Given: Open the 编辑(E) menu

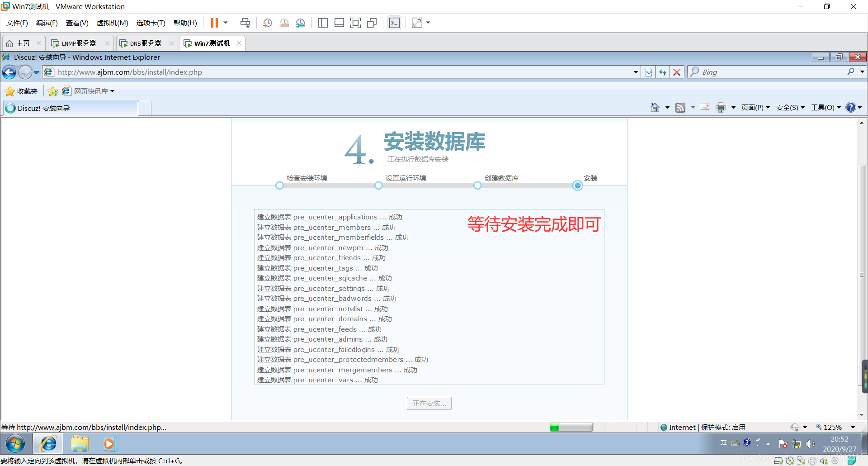Looking at the screenshot, I should 47,23.
